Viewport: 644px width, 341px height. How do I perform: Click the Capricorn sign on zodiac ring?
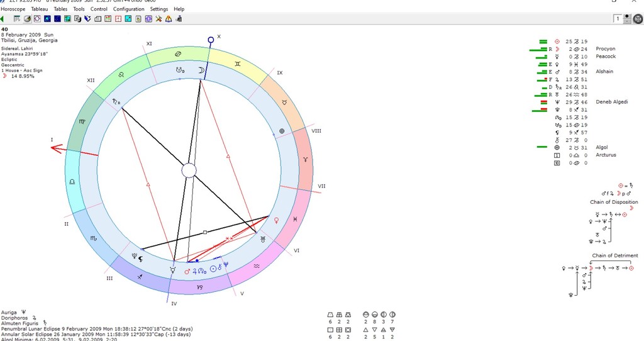200,287
